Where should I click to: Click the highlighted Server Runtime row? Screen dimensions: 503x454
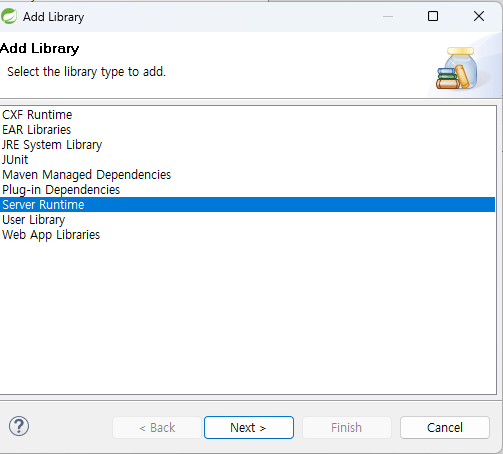[248, 204]
